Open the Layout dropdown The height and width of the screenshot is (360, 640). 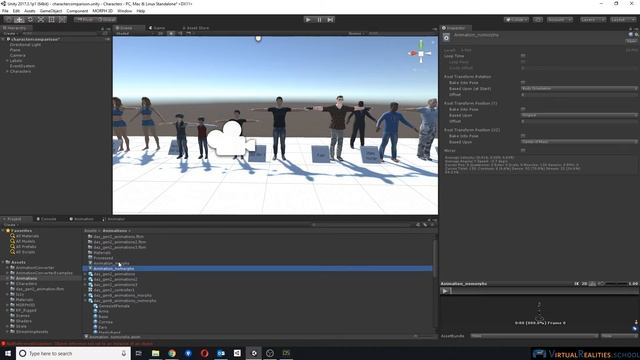[622, 20]
